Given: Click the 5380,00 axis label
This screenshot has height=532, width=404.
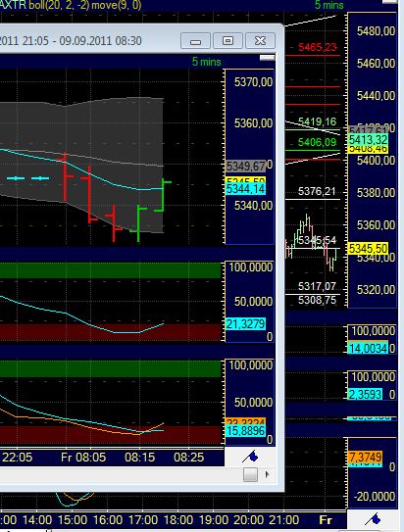Looking at the screenshot, I should click(376, 193).
